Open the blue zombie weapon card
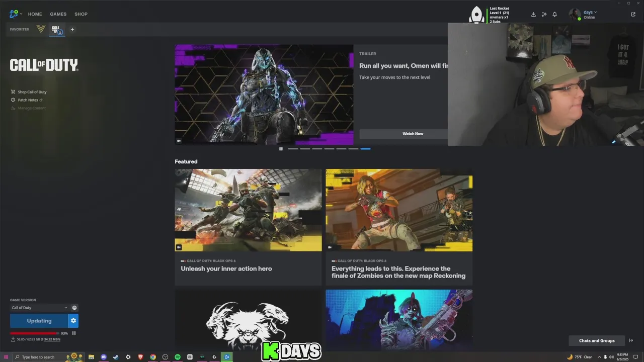 399,319
